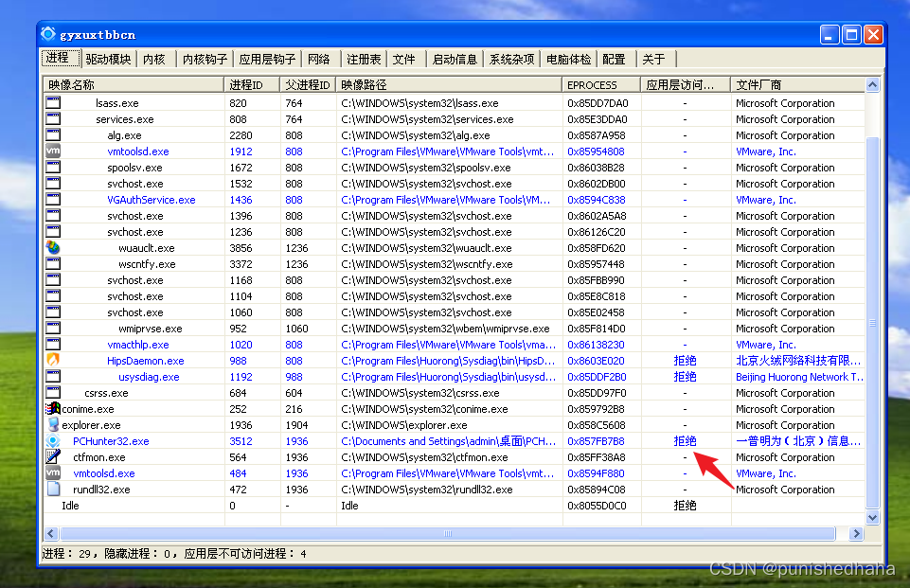Click process ID 3856 of wuauclt.exe
The height and width of the screenshot is (588, 910).
[x=241, y=248]
